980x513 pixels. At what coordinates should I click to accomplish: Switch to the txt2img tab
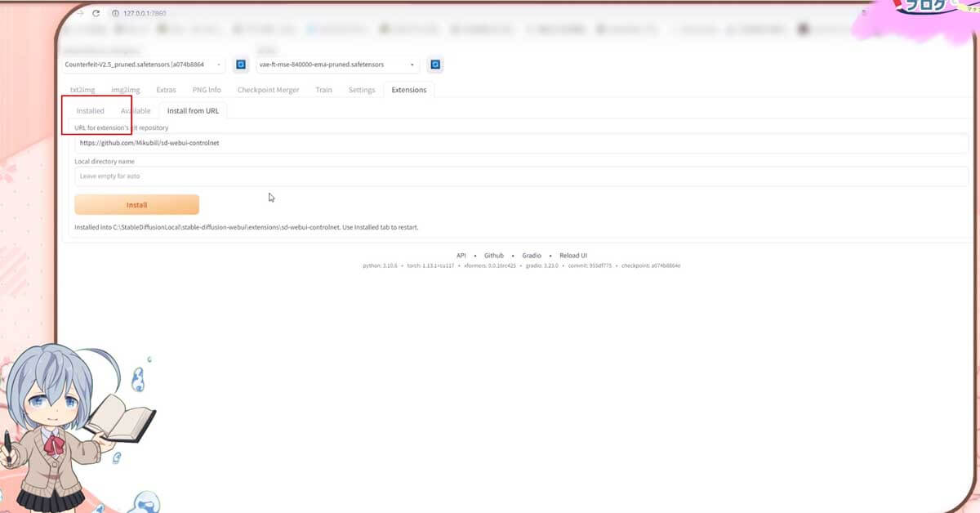point(82,90)
